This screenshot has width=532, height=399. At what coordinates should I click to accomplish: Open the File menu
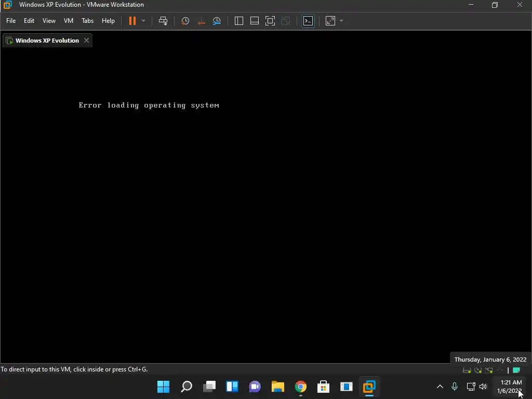11,21
